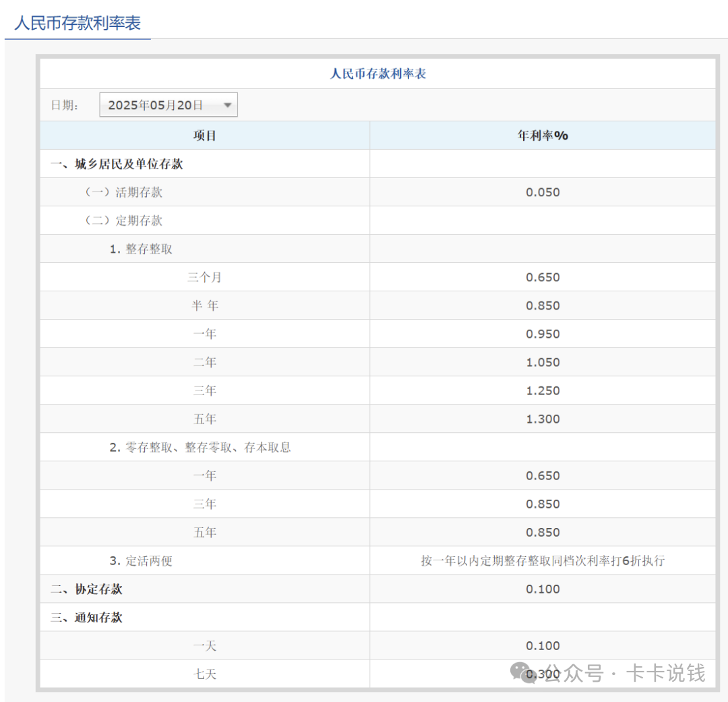Click the 0.950 rate value
The height and width of the screenshot is (702, 728).
[x=543, y=334]
